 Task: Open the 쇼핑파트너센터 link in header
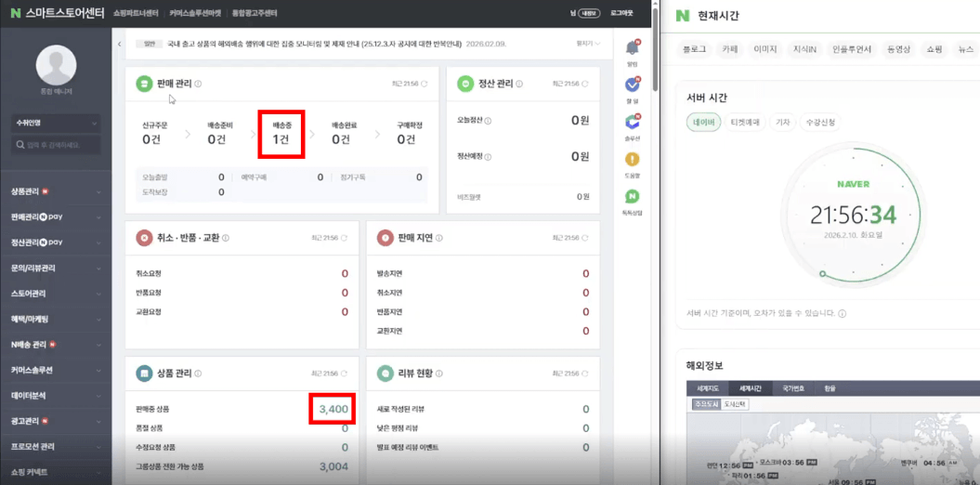pos(137,12)
